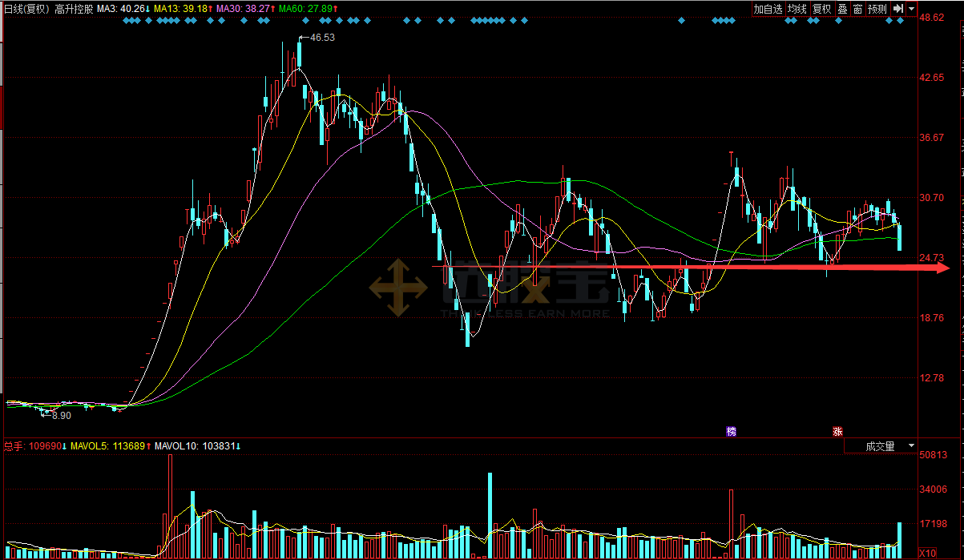This screenshot has width=964, height=560.
Task: Click the 8.90 lowest price marker
Action: click(60, 416)
